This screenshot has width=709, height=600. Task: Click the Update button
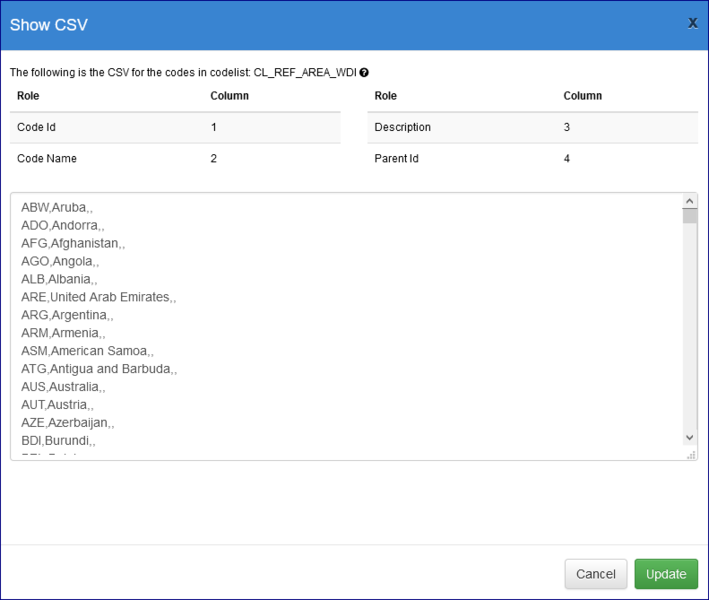(x=666, y=574)
